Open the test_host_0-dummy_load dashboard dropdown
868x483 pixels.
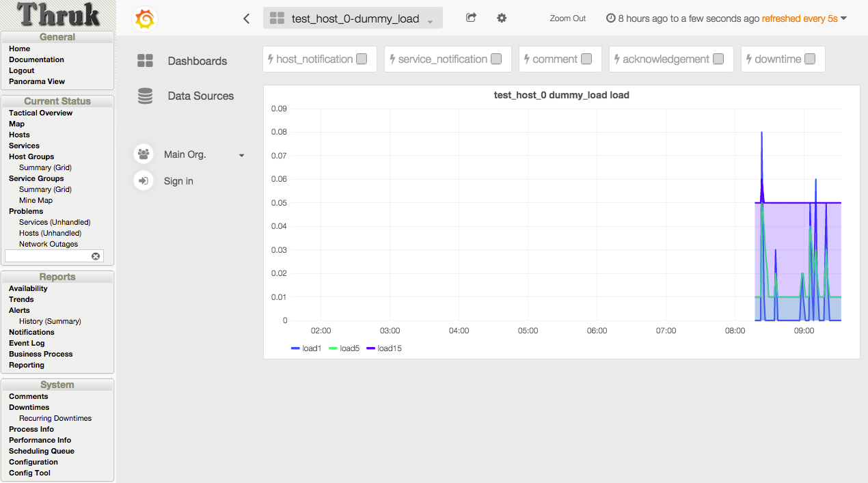353,18
